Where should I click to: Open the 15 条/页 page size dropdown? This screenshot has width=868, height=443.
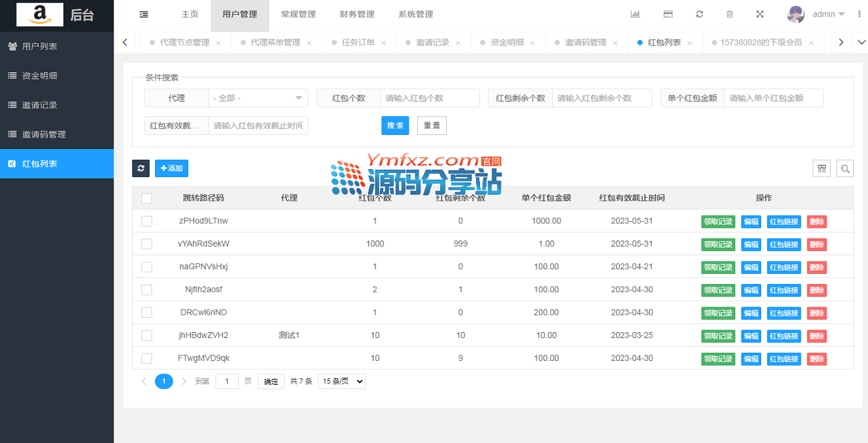click(341, 382)
